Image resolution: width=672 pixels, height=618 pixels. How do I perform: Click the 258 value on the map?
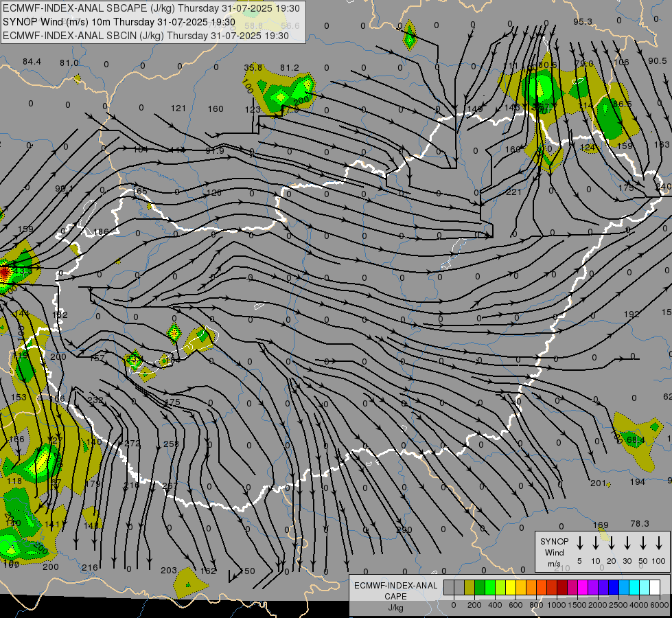pyautogui.click(x=171, y=444)
